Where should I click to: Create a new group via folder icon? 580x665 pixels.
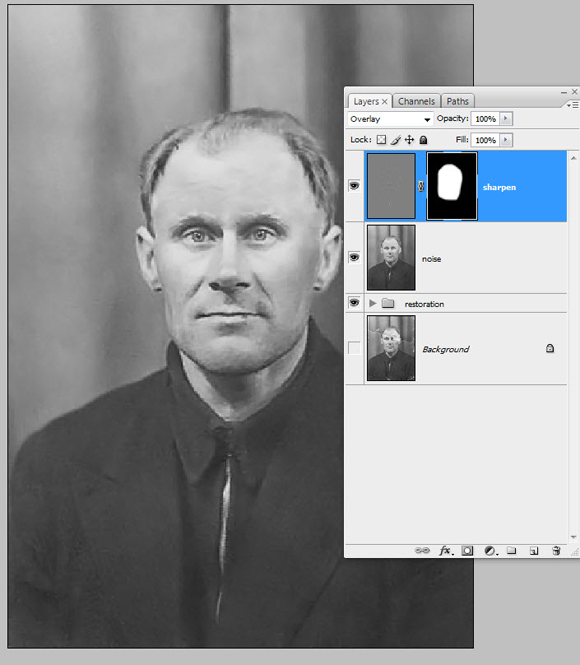[x=512, y=550]
